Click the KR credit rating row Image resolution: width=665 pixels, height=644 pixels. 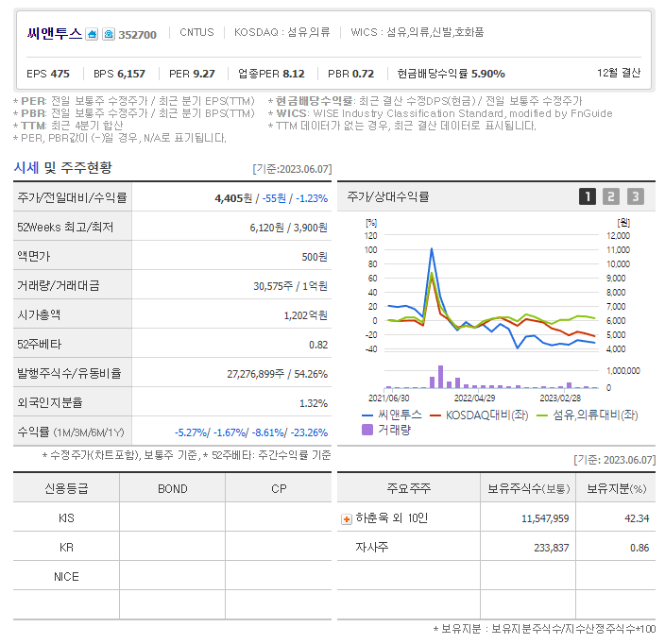[173, 548]
